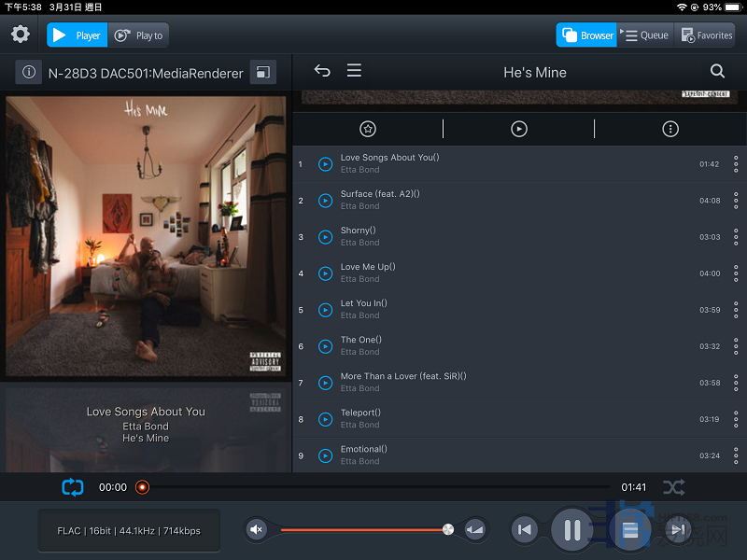Screen dimensions: 747x560
Task: Switch to the Favorites tab
Action: (705, 35)
